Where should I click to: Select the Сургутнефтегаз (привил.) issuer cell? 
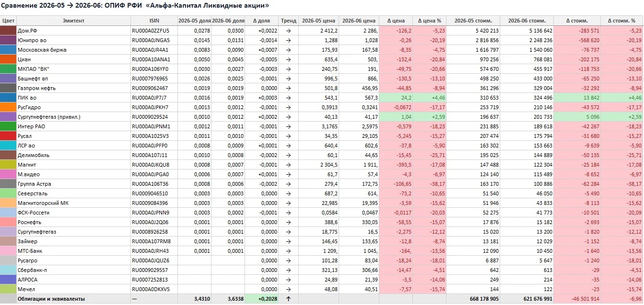click(x=73, y=117)
